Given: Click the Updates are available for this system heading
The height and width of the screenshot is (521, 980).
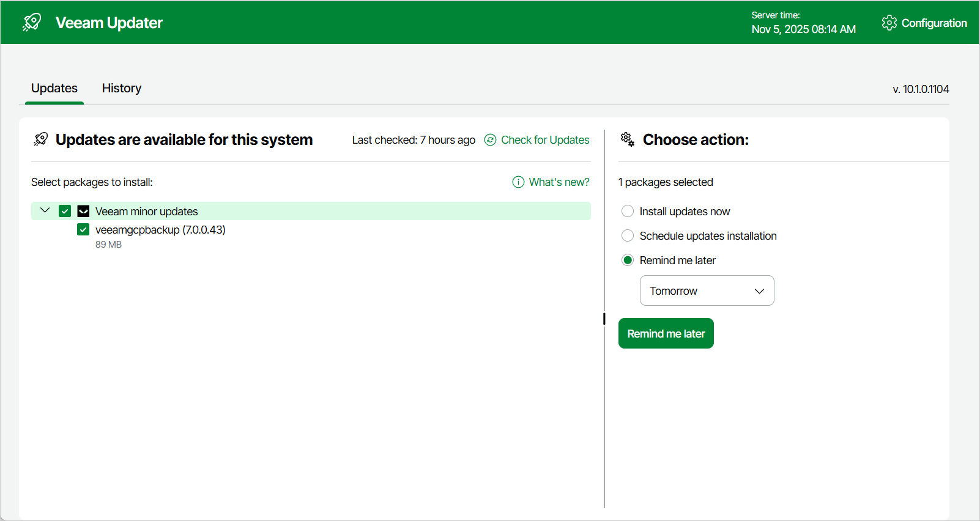Looking at the screenshot, I should 184,140.
